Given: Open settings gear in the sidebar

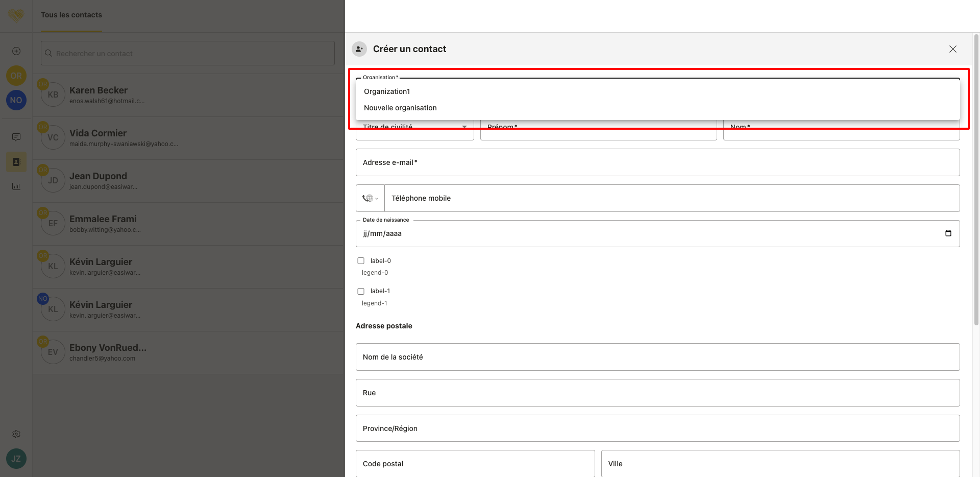Looking at the screenshot, I should pos(16,434).
